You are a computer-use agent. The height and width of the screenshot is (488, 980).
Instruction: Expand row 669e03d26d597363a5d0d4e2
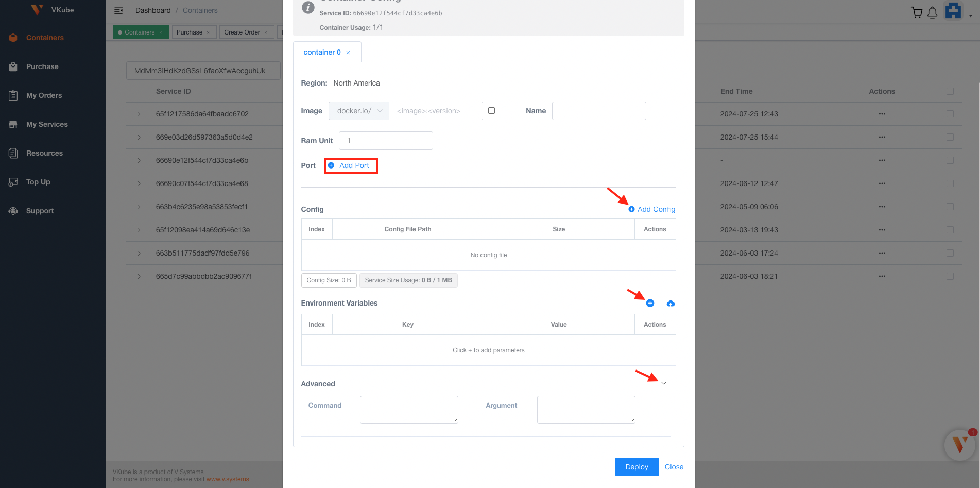(139, 137)
